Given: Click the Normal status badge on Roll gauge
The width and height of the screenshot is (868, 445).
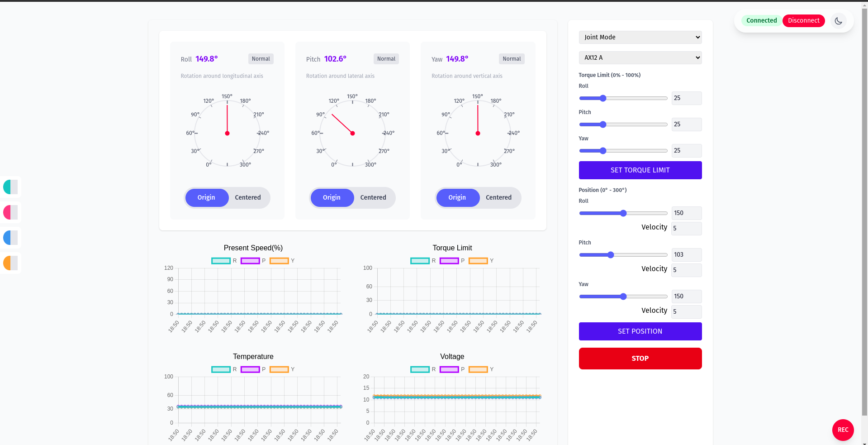Looking at the screenshot, I should point(261,58).
